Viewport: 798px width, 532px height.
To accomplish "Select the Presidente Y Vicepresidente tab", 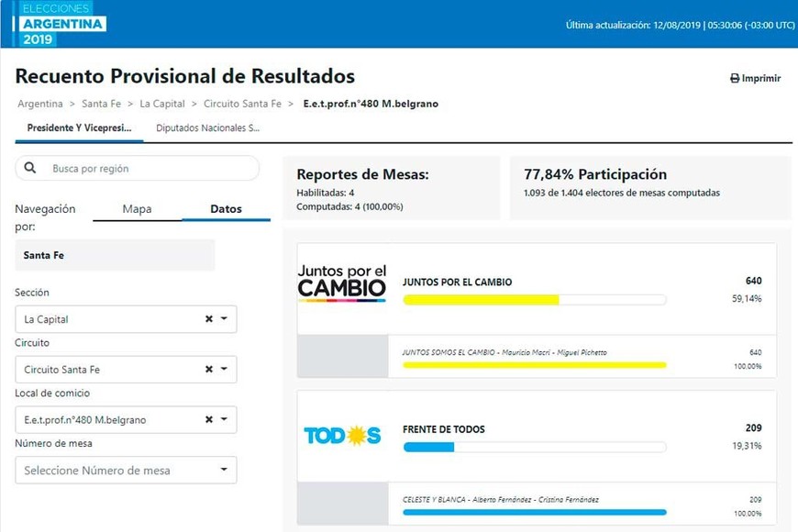I will click(79, 128).
